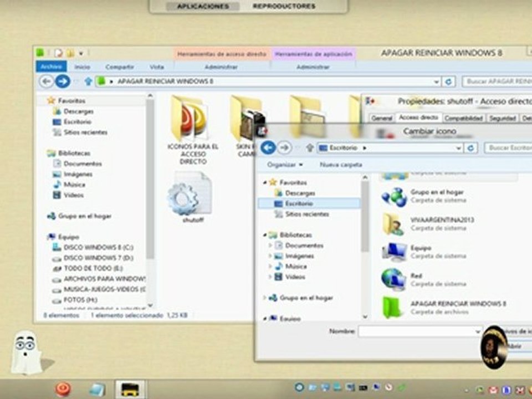Open ICONOS PARA EL ACCESO DIRECTO folder

click(x=193, y=130)
